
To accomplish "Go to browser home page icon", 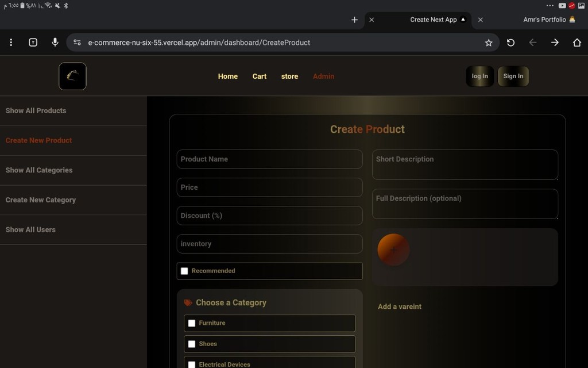I will (577, 43).
